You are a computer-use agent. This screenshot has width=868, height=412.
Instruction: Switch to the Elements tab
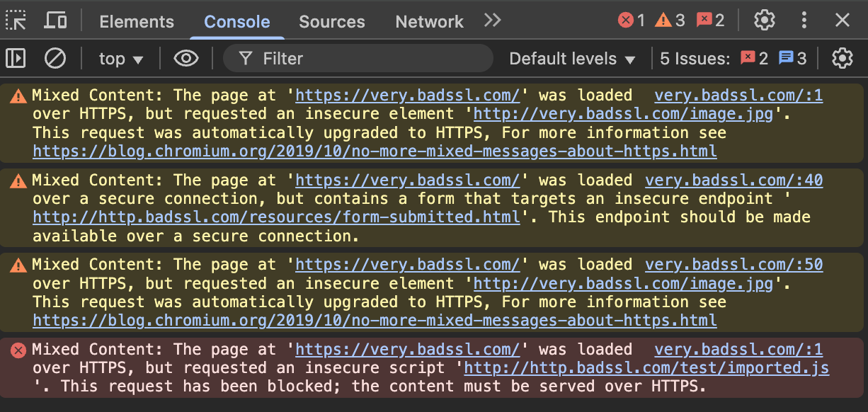(136, 21)
